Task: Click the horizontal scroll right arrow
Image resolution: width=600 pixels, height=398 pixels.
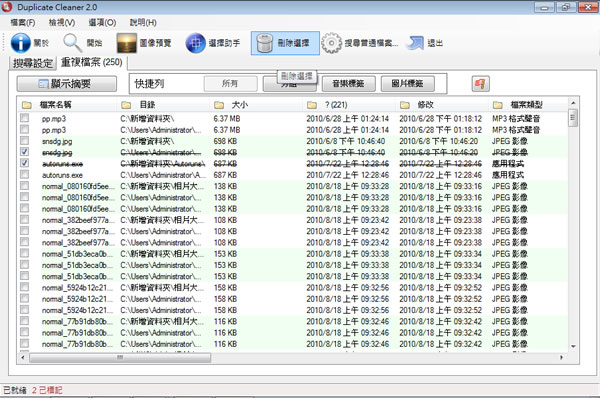Action: [x=561, y=357]
